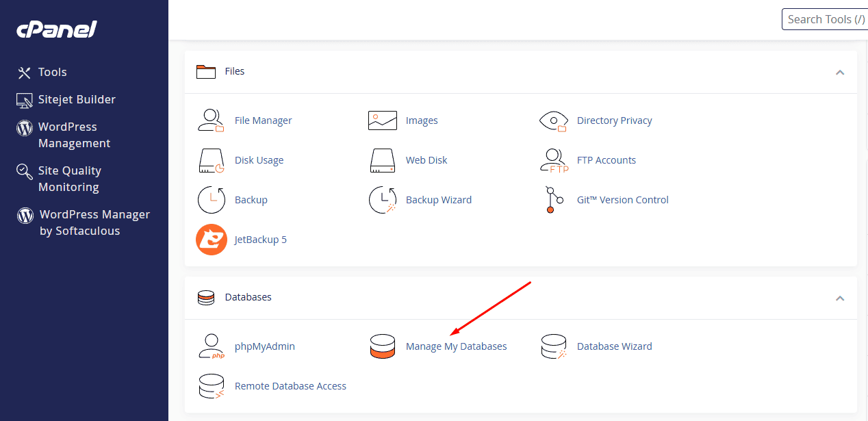
Task: Click the Databases section title text
Action: coord(248,297)
